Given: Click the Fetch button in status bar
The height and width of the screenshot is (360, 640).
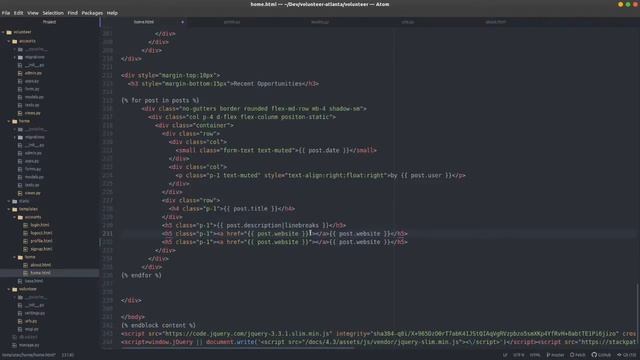Looking at the screenshot, I should (578, 356).
